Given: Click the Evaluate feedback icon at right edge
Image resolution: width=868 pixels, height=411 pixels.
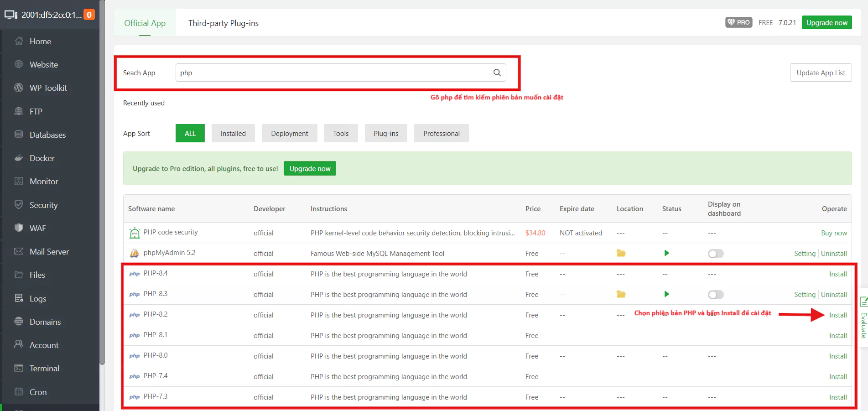Looking at the screenshot, I should tap(863, 302).
